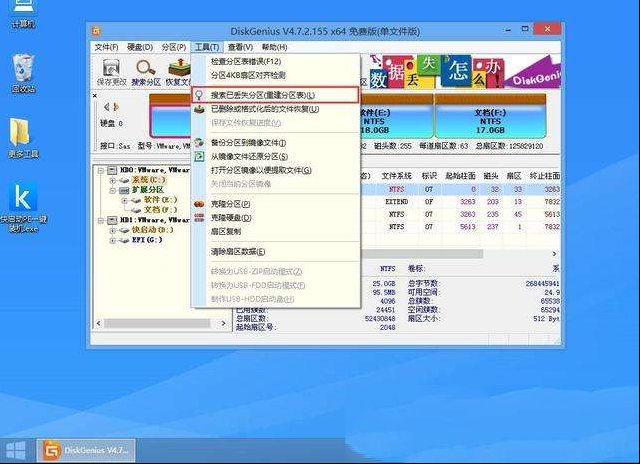This screenshot has height=464, width=640.
Task: Click the Windows Start button
Action: click(16, 451)
